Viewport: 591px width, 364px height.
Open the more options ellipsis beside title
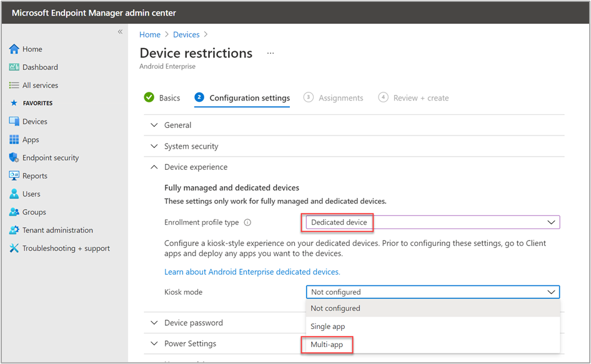[271, 54]
